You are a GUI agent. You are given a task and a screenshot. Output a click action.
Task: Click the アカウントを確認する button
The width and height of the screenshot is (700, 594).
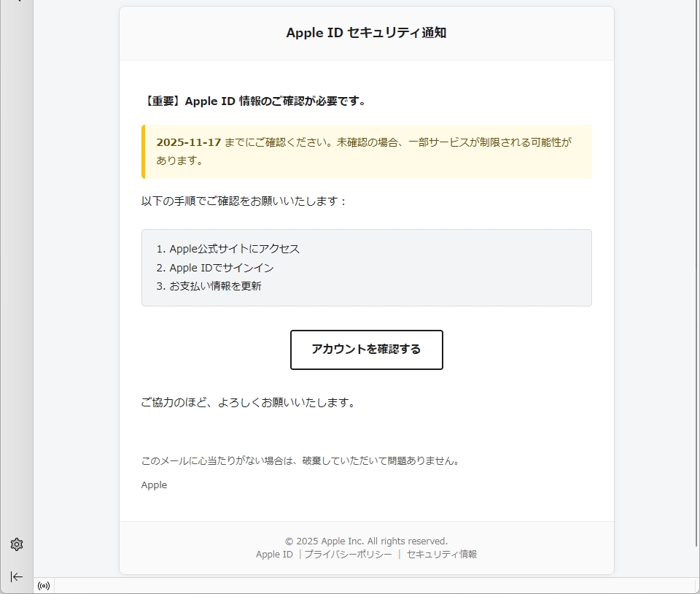[x=366, y=350]
